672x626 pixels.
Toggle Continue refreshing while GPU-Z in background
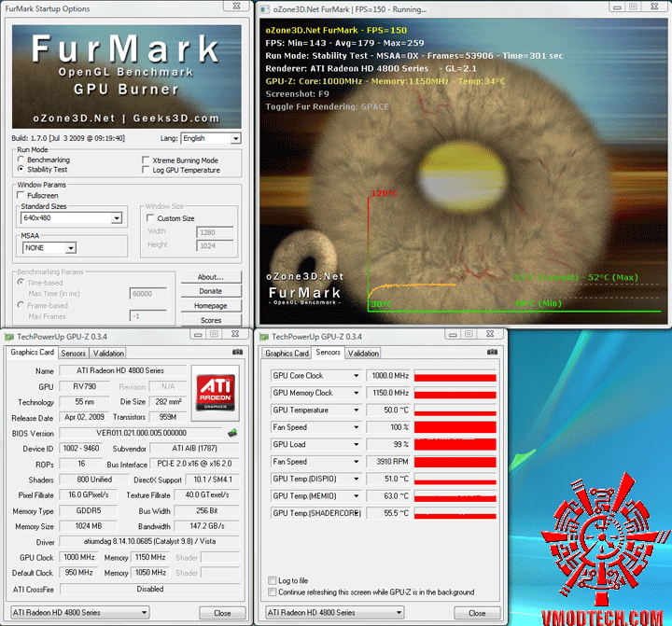tap(272, 591)
